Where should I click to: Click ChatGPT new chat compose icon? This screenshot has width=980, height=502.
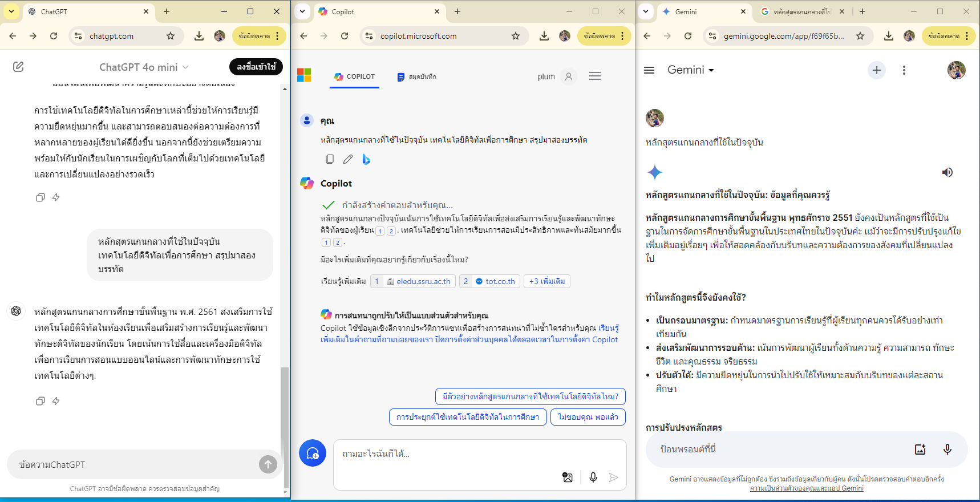pyautogui.click(x=18, y=67)
